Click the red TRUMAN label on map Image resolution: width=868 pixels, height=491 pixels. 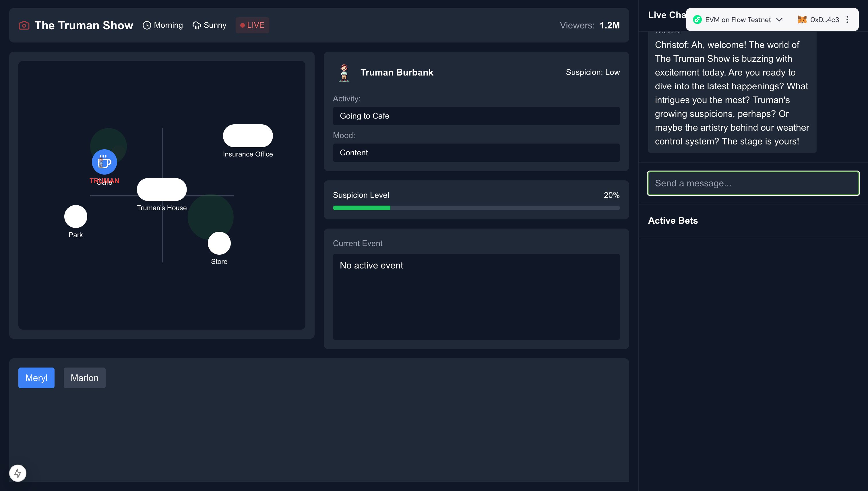pyautogui.click(x=104, y=181)
